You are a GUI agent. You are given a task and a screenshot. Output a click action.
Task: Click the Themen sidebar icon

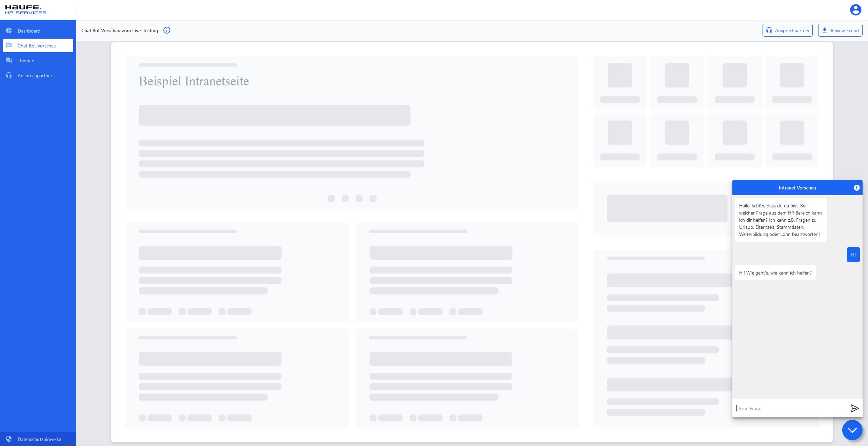click(x=9, y=60)
